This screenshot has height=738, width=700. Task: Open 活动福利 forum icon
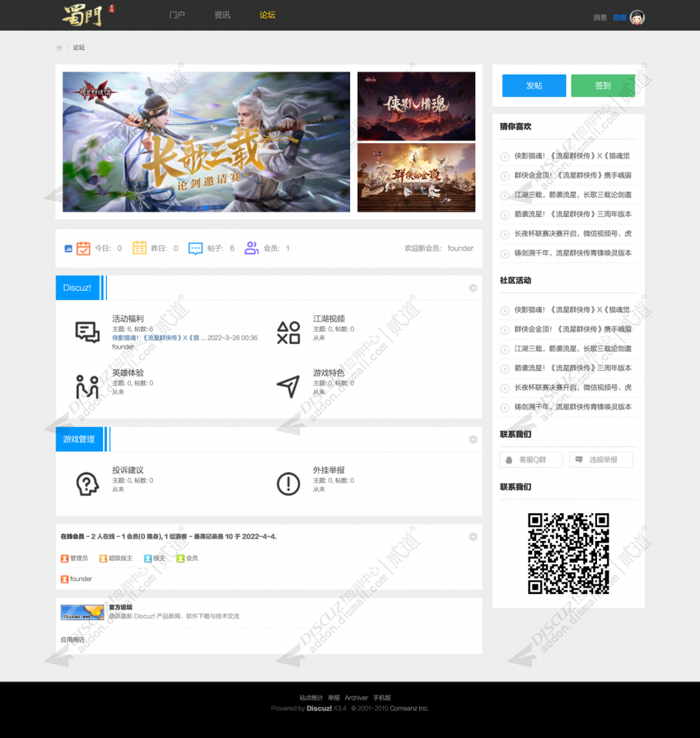[88, 332]
